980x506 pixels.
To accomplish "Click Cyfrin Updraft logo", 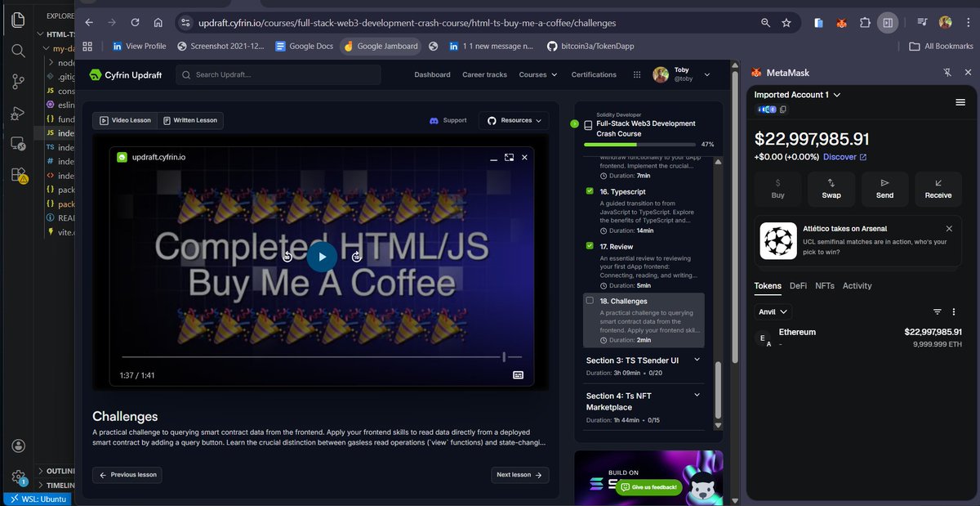I will tap(126, 75).
